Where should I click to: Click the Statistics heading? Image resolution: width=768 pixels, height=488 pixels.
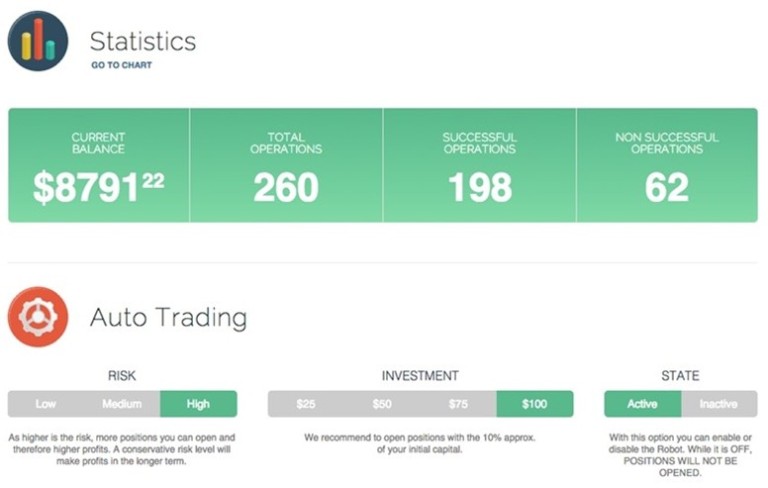(x=143, y=41)
